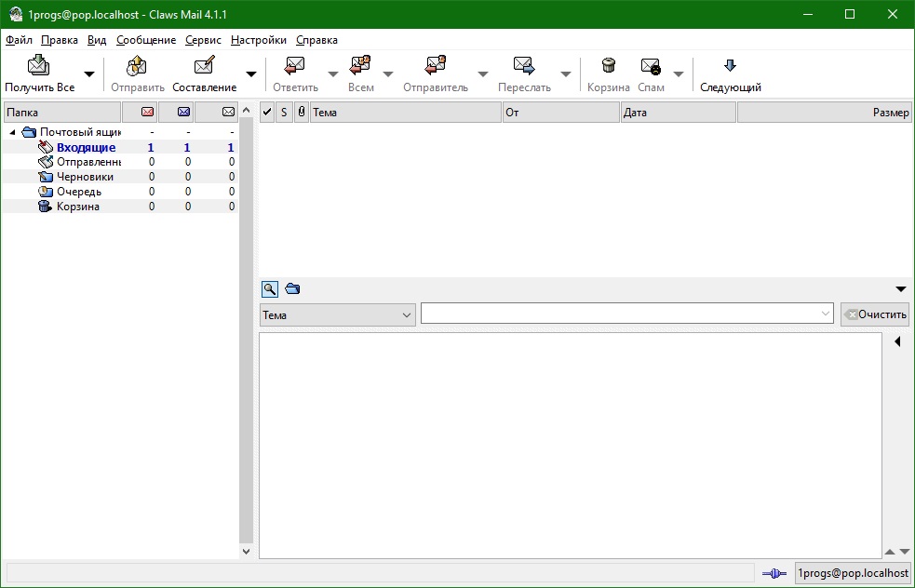Image resolution: width=915 pixels, height=588 pixels.
Task: Open the Тема search type dropdown
Action: [x=337, y=315]
